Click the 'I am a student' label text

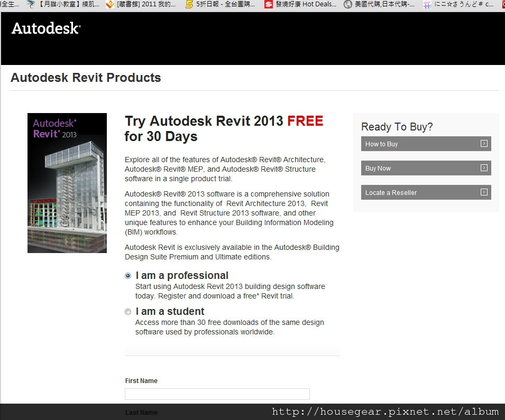point(170,312)
